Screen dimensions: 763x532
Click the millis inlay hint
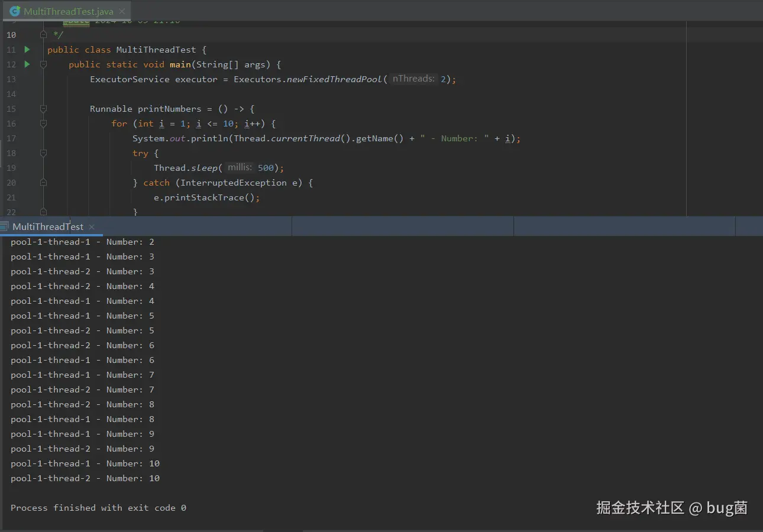point(240,167)
